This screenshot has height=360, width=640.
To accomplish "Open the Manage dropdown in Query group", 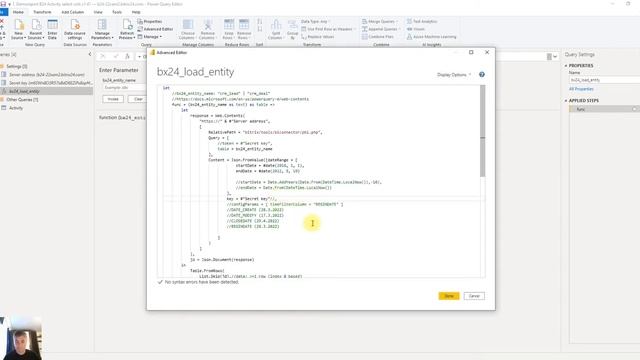I will click(150, 37).
